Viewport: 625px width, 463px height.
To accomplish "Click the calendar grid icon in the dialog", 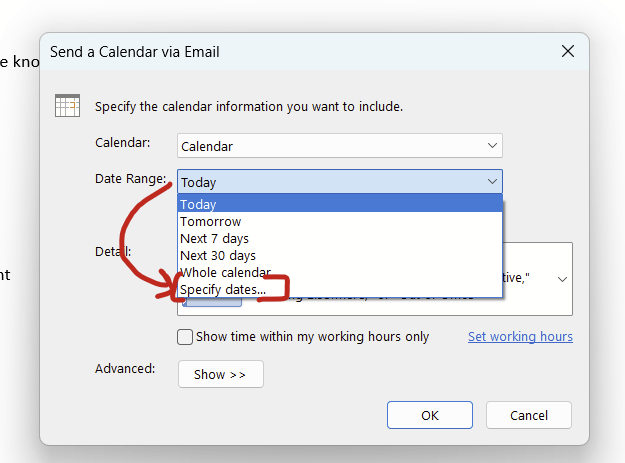I will 67,106.
